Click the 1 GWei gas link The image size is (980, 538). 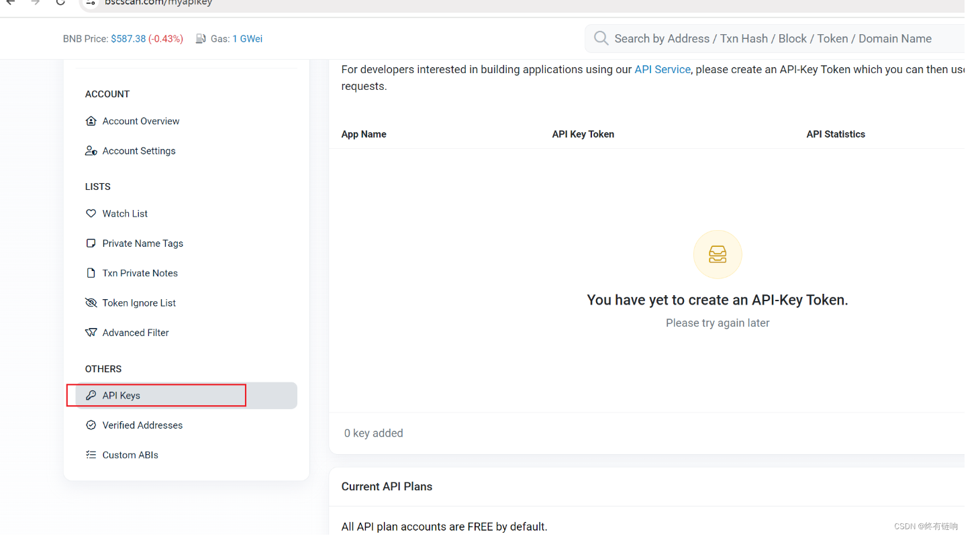point(247,39)
